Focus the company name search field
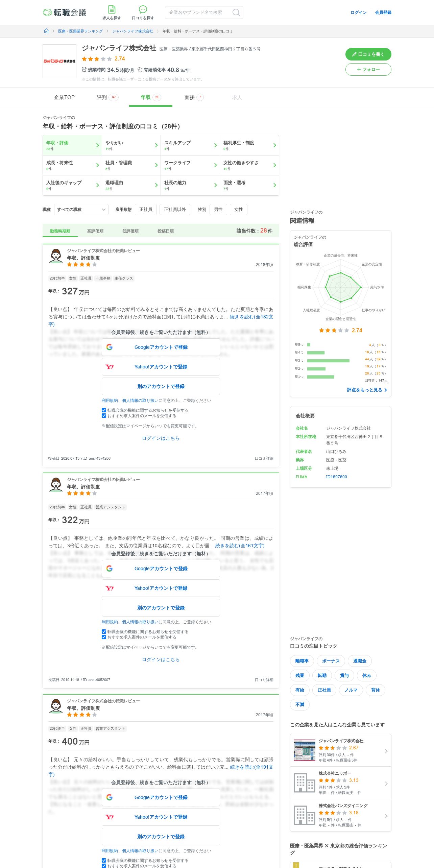 pos(199,13)
